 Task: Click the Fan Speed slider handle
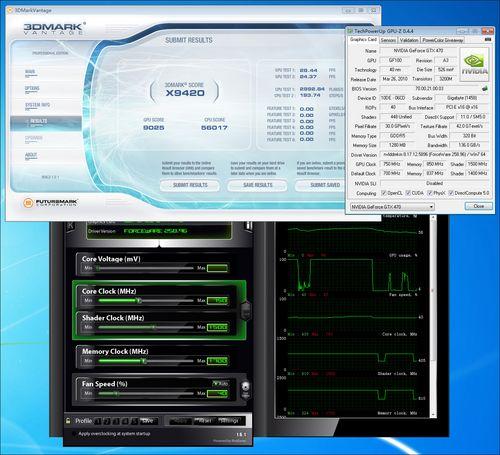pos(116,394)
